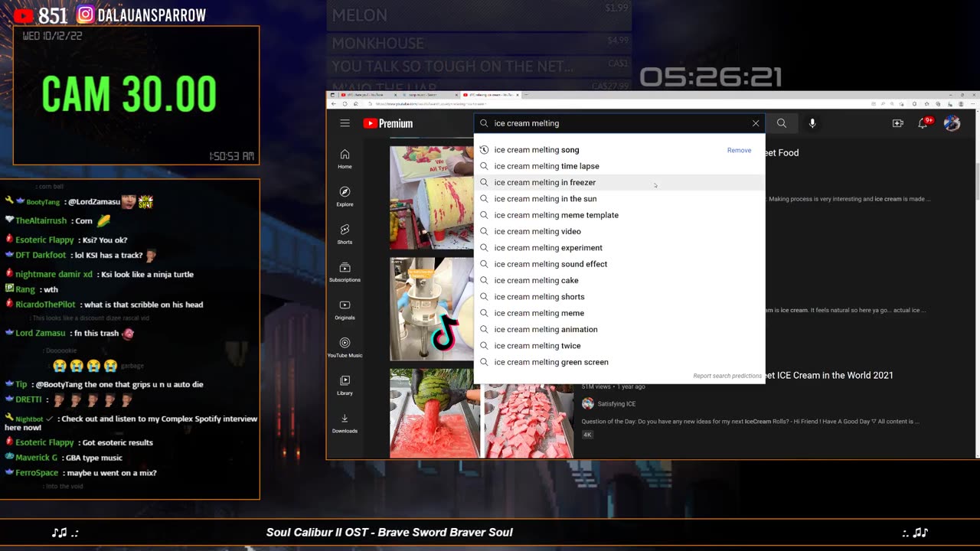This screenshot has height=551, width=980.
Task: Switch to the second browser tab
Action: [427, 95]
